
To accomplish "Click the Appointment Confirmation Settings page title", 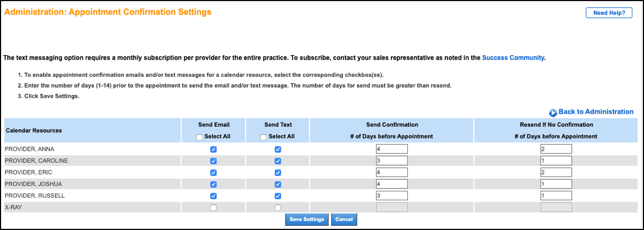I will click(x=107, y=12).
